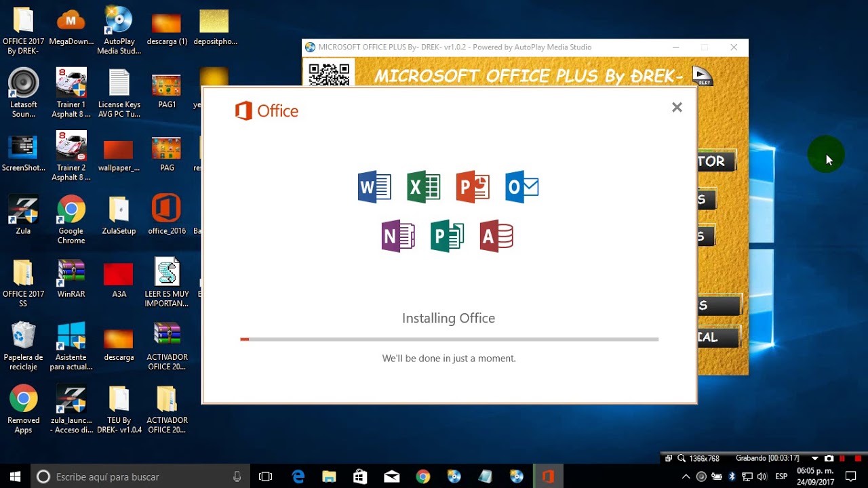
Task: Select the 'TEU By DREK- vr1.0.4' folder
Action: tap(119, 409)
